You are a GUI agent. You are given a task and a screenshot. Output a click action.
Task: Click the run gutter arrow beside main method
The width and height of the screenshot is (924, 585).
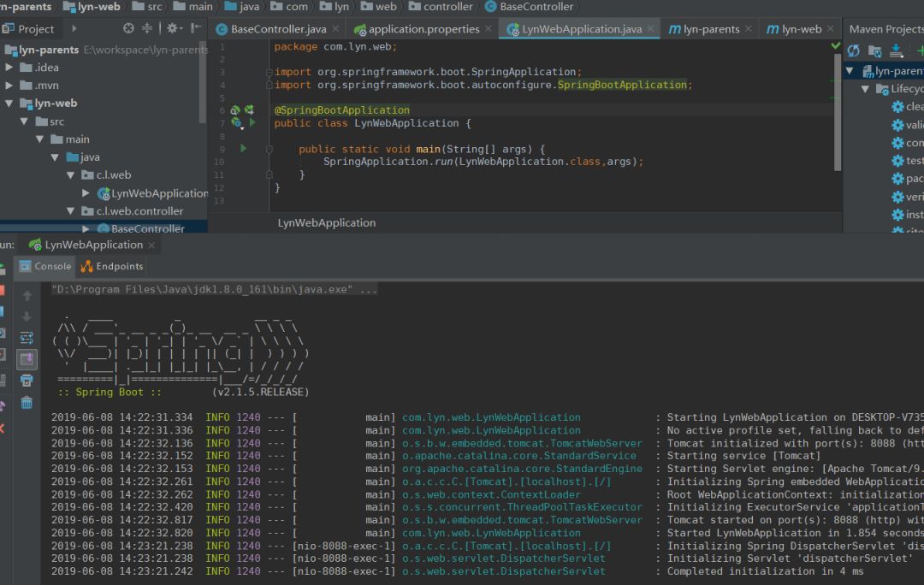pyautogui.click(x=244, y=149)
